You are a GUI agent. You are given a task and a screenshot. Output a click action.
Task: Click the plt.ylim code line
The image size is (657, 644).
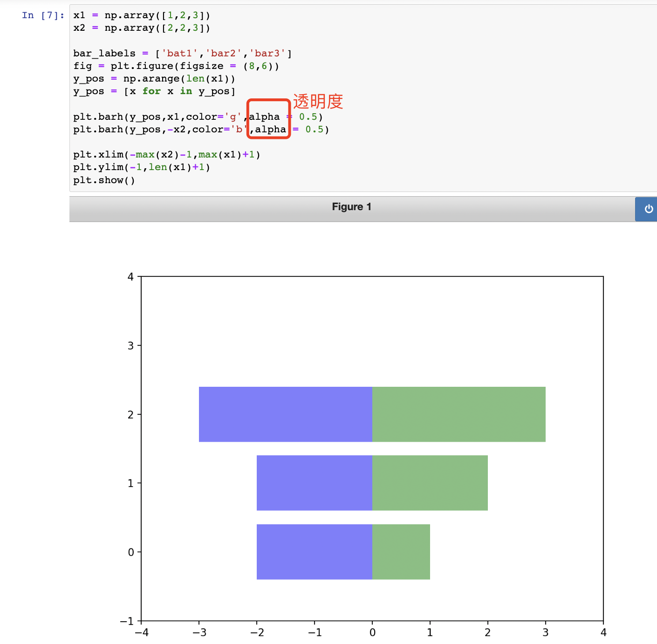[x=141, y=167]
